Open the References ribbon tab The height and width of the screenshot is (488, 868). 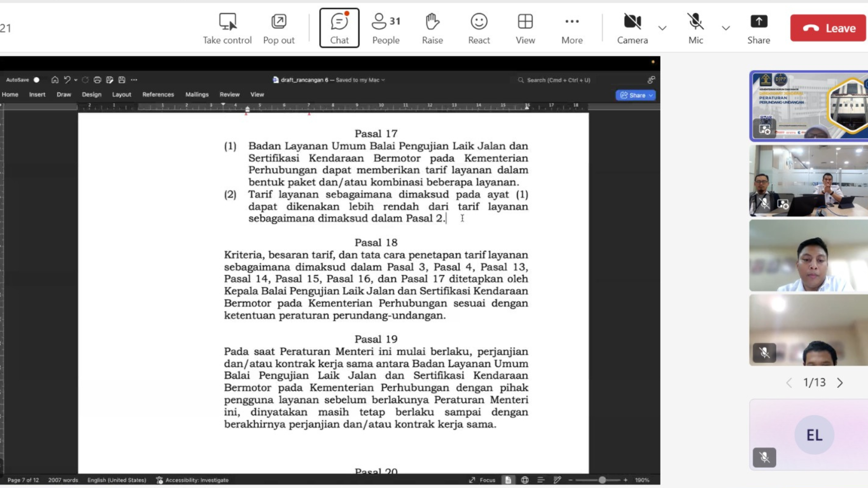click(158, 94)
